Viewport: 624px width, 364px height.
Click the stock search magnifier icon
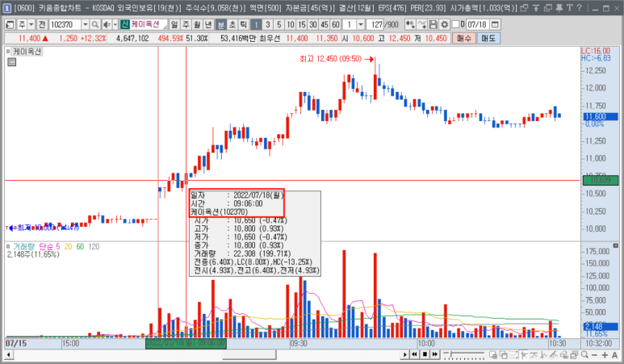click(x=94, y=25)
